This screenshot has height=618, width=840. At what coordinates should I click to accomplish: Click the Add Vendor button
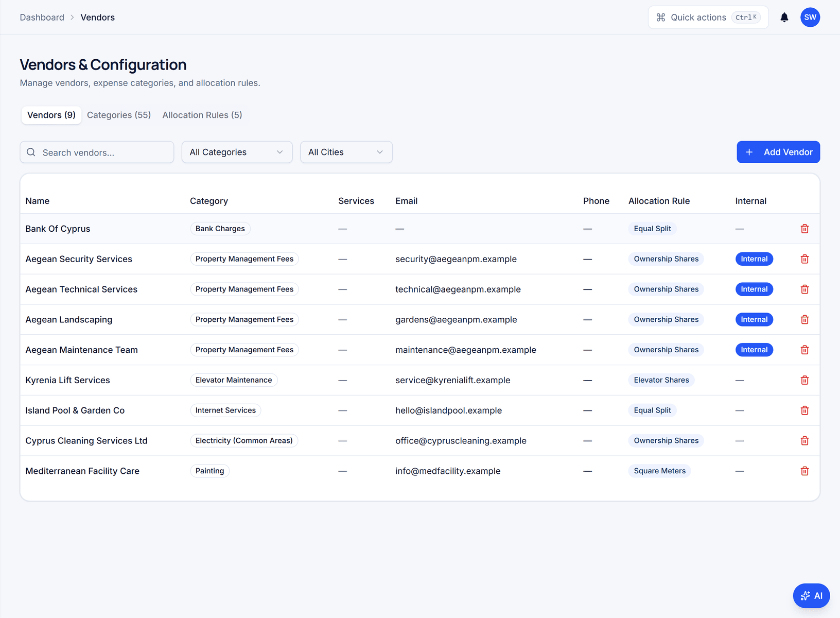778,152
